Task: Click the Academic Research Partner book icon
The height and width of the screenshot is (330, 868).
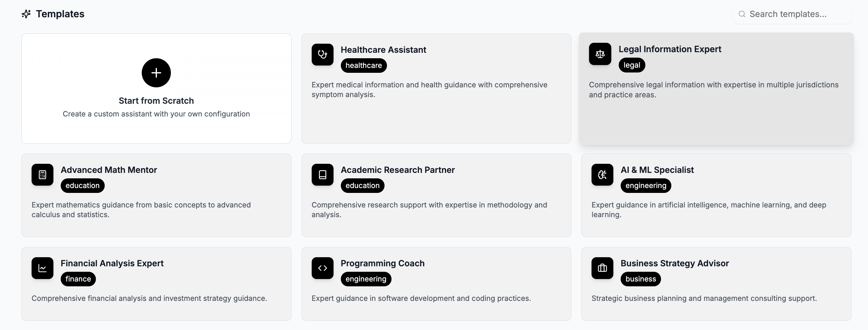Action: (323, 175)
